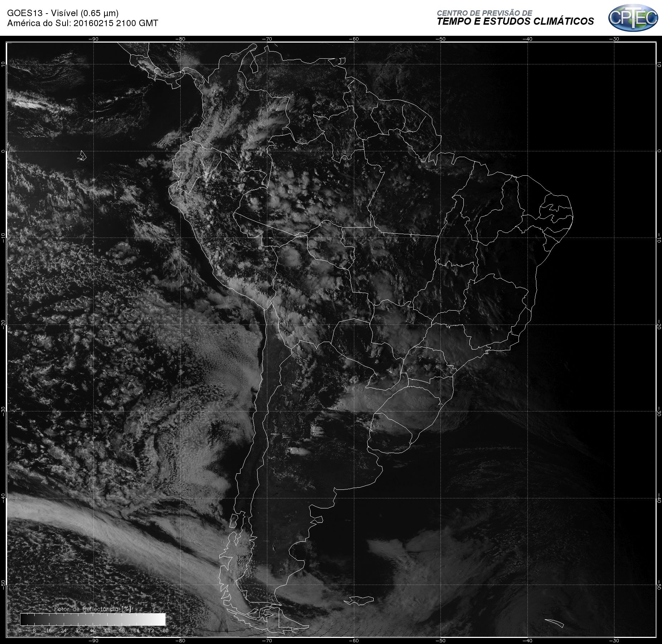Image resolution: width=662 pixels, height=644 pixels.
Task: Click the '-90' longitude label on top axis
Action: (x=94, y=39)
